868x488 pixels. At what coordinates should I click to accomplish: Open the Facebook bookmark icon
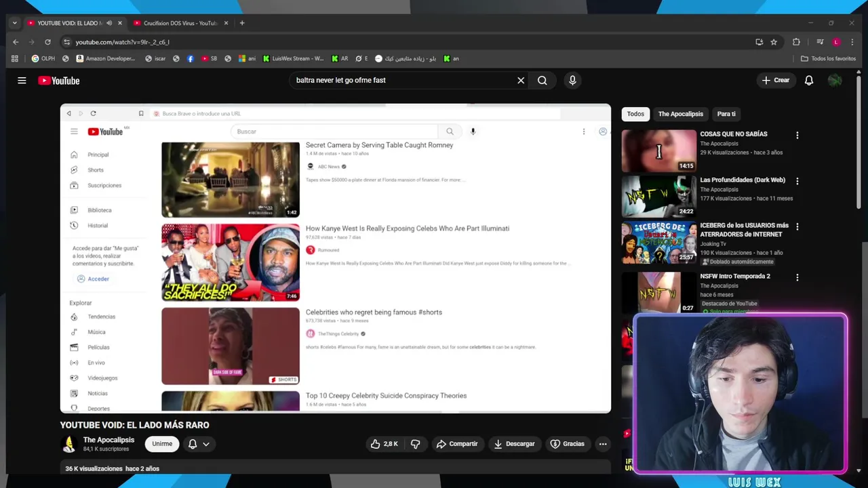[x=190, y=59]
